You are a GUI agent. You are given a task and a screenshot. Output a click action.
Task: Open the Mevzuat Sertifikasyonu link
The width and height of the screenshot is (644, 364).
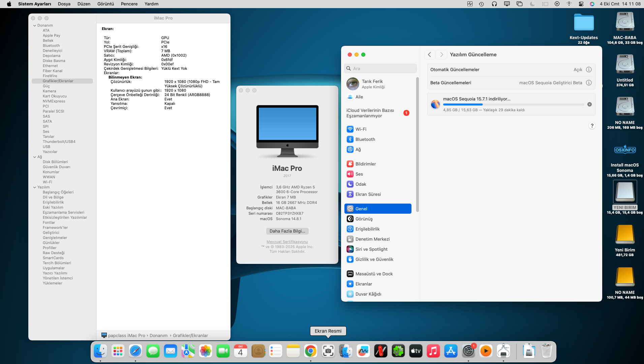click(287, 242)
